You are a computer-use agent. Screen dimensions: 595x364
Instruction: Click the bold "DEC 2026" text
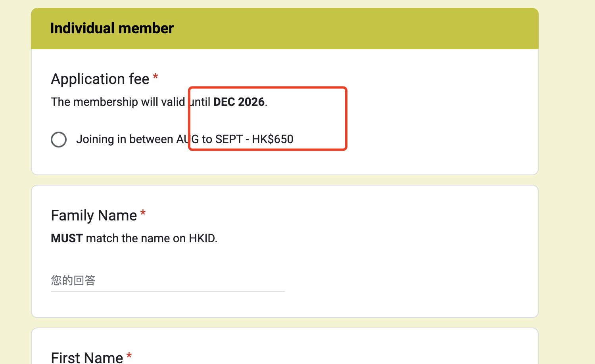pyautogui.click(x=239, y=102)
